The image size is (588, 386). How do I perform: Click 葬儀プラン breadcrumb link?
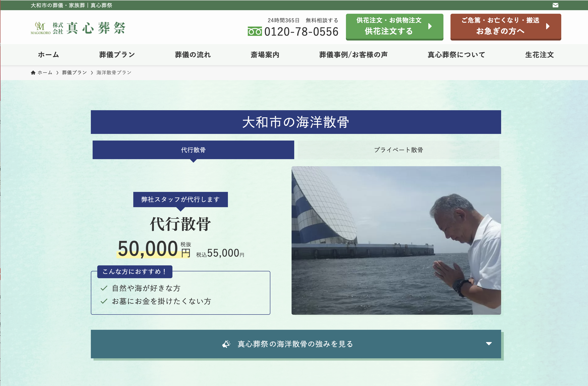point(74,73)
